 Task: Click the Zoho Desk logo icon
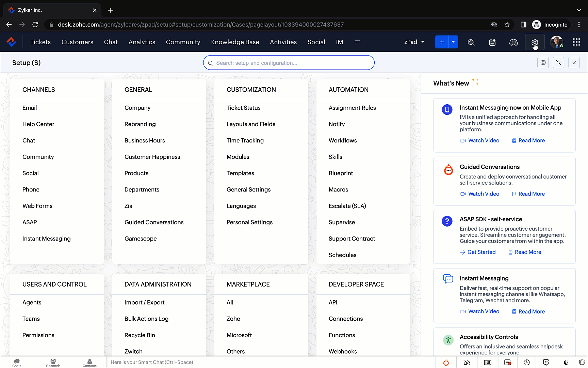click(x=12, y=42)
